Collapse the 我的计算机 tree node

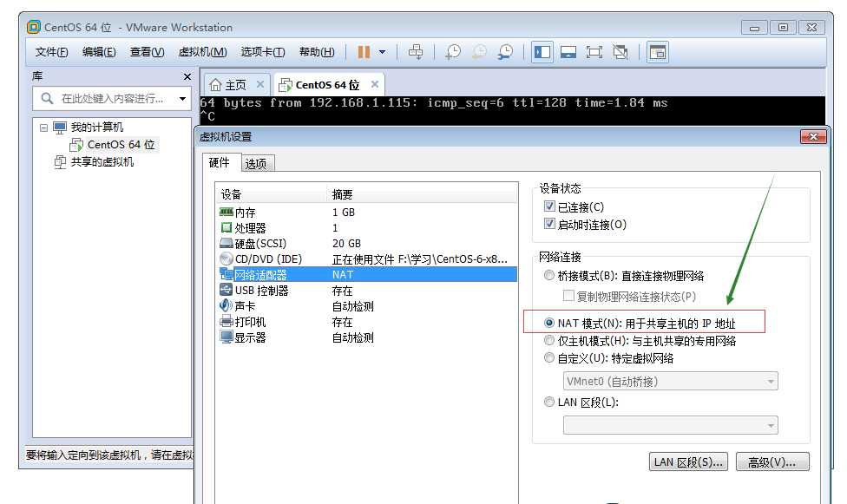(x=43, y=128)
